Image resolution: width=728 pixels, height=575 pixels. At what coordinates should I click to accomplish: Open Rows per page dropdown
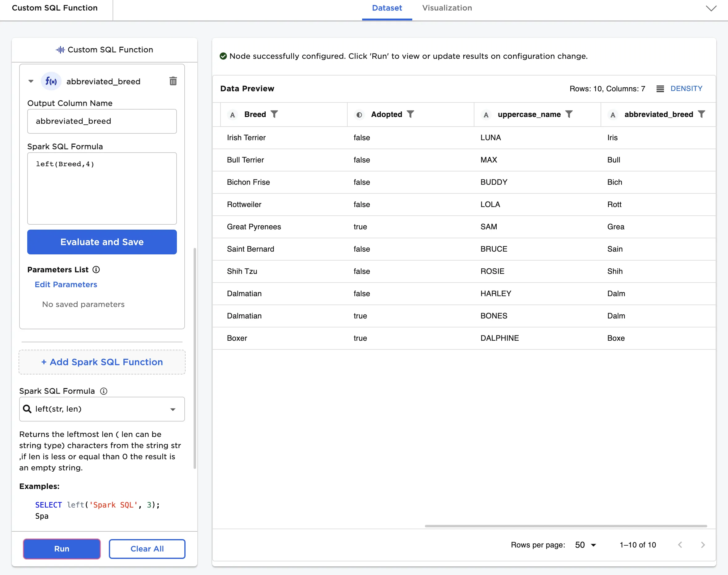[x=585, y=545]
